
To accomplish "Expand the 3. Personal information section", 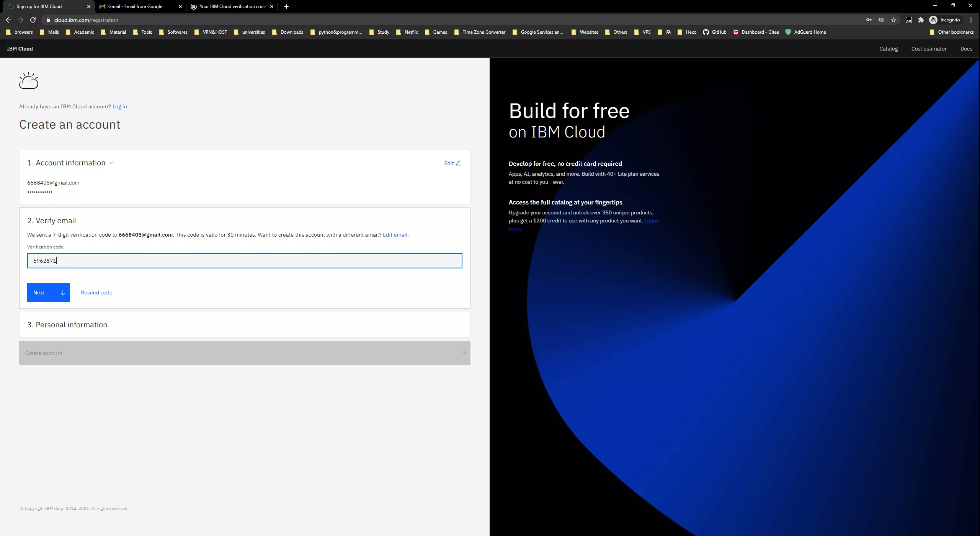I will [245, 325].
